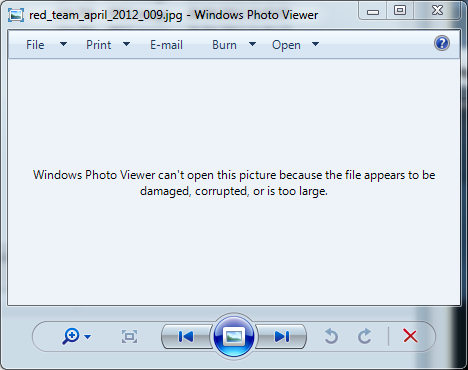
Task: Rotate picture clockwise
Action: [365, 336]
